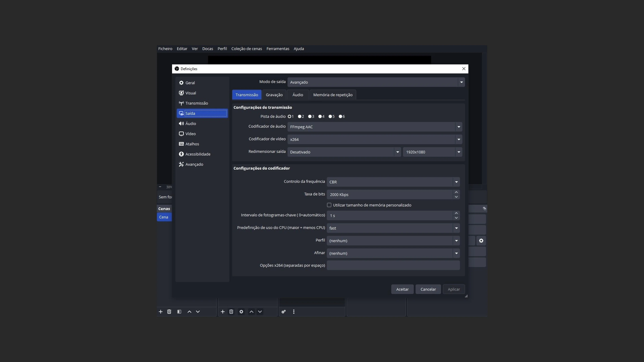Viewport: 644px width, 362px height.
Task: Open the Coleção de cenas menu
Action: pyautogui.click(x=247, y=49)
